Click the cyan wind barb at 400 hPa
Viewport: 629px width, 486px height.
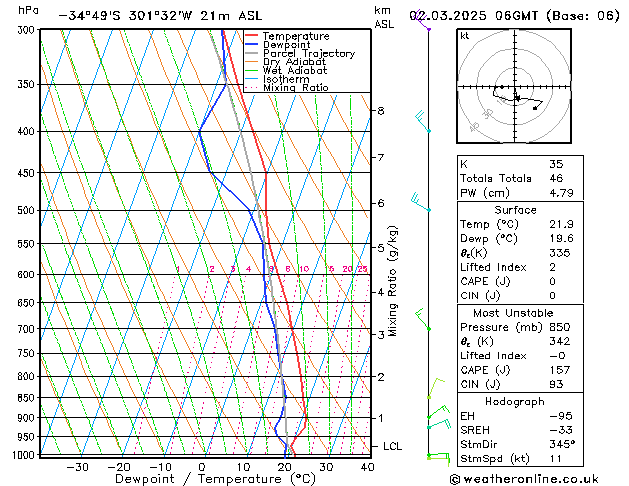423,122
